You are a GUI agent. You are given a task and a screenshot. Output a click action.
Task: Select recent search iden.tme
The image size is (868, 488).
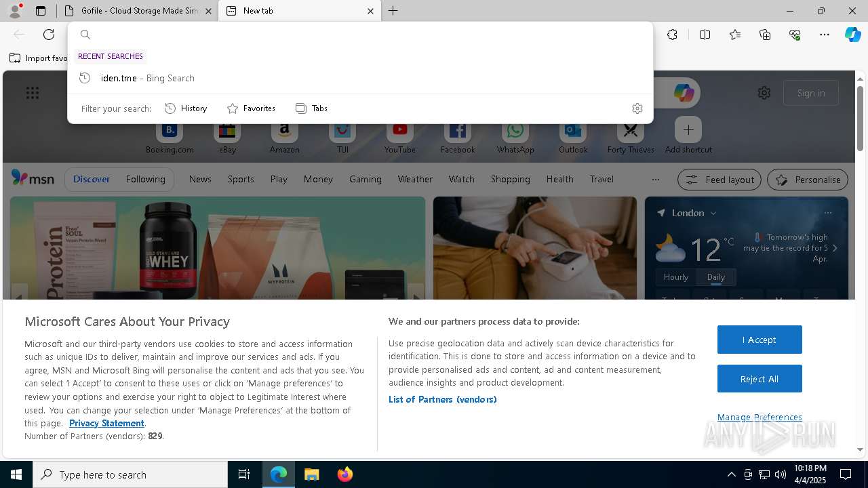[360, 78]
